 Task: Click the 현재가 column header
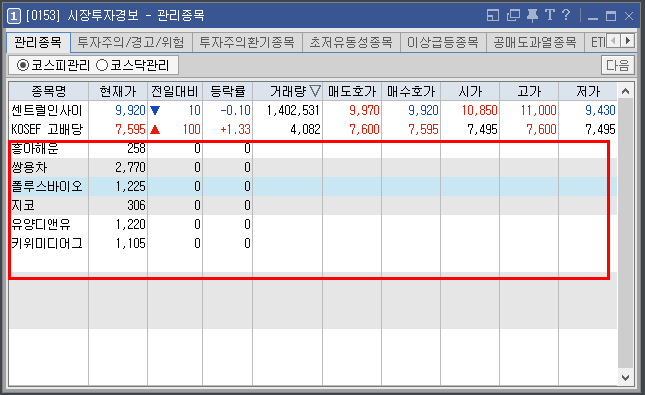pos(118,91)
